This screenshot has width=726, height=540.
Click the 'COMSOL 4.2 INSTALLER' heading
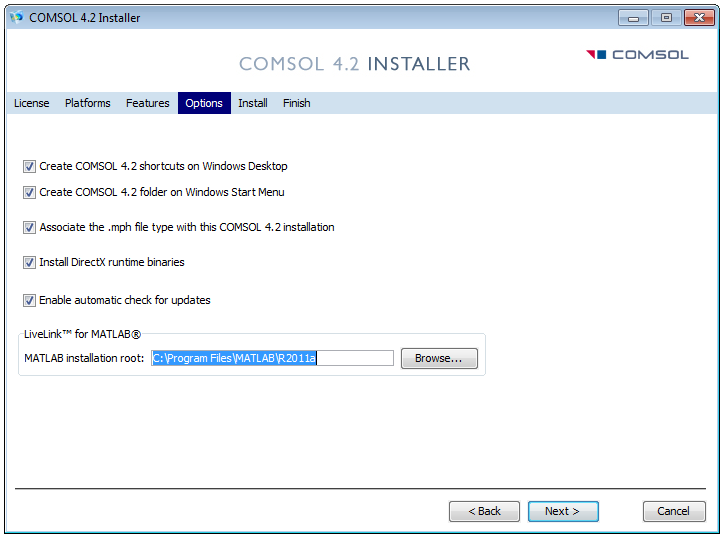[x=355, y=64]
